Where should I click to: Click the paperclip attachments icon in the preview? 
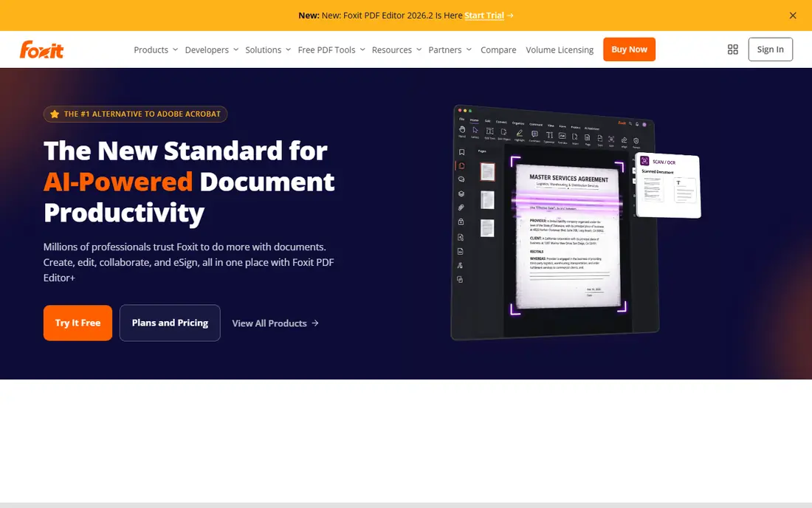[x=461, y=207]
